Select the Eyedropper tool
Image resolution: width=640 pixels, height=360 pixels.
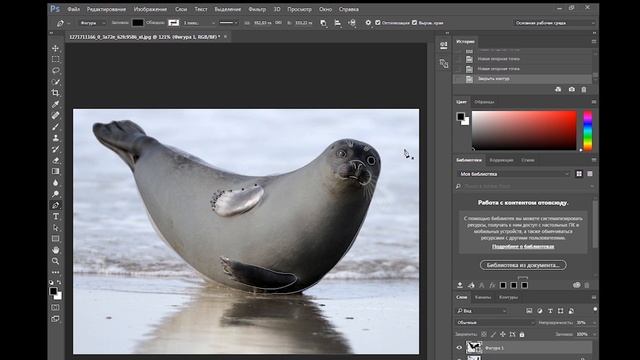click(56, 104)
